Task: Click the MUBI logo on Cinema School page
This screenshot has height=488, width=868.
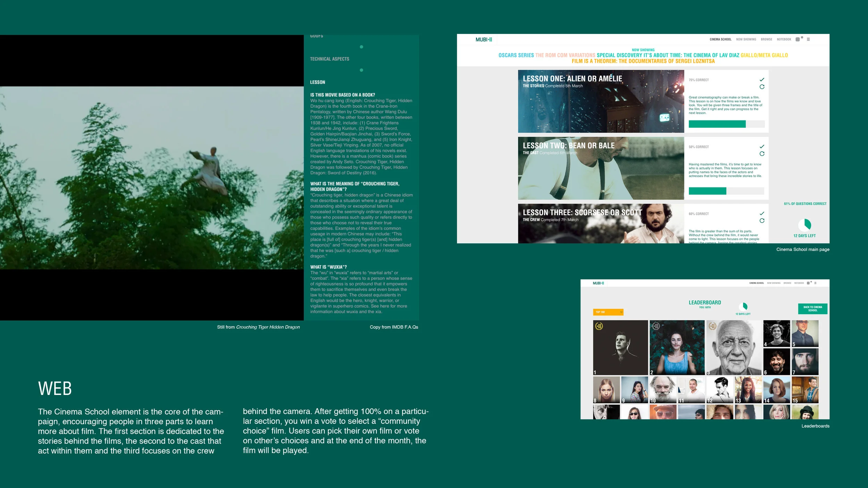Action: click(484, 40)
